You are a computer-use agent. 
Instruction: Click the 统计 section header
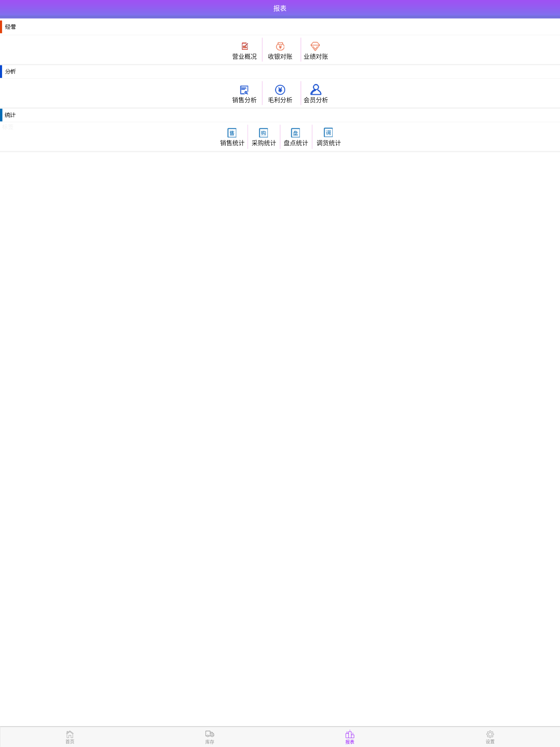click(10, 115)
